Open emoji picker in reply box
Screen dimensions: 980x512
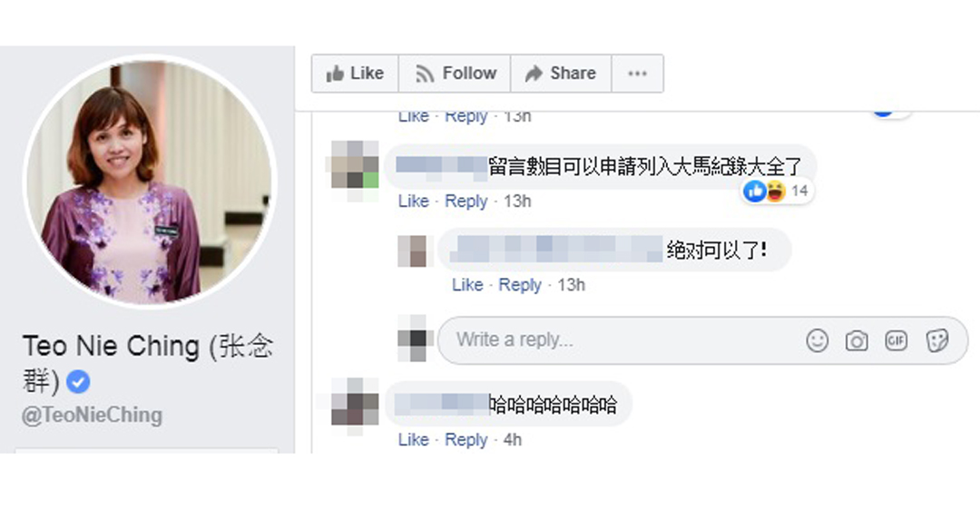[x=817, y=340]
